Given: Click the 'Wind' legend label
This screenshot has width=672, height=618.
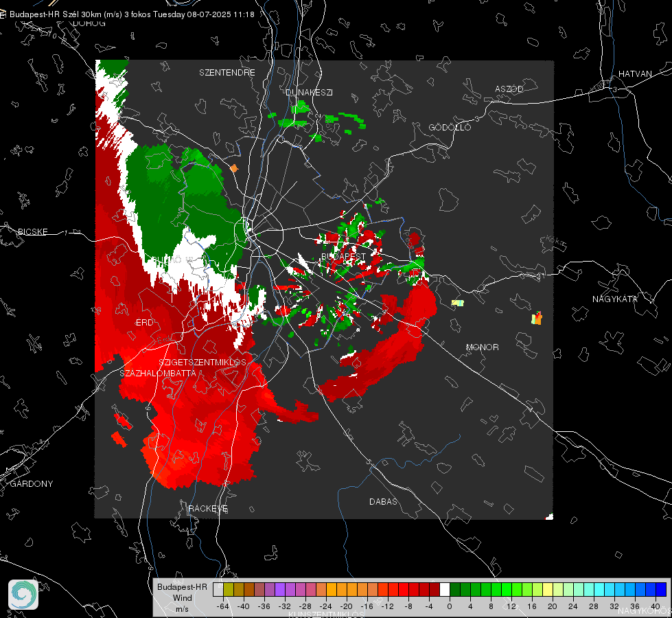Looking at the screenshot, I should [x=182, y=598].
